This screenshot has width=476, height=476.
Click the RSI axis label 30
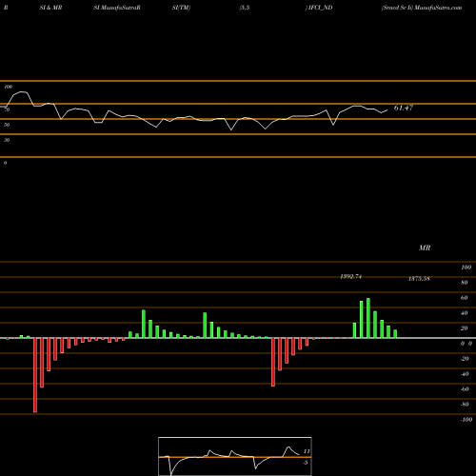[7, 140]
